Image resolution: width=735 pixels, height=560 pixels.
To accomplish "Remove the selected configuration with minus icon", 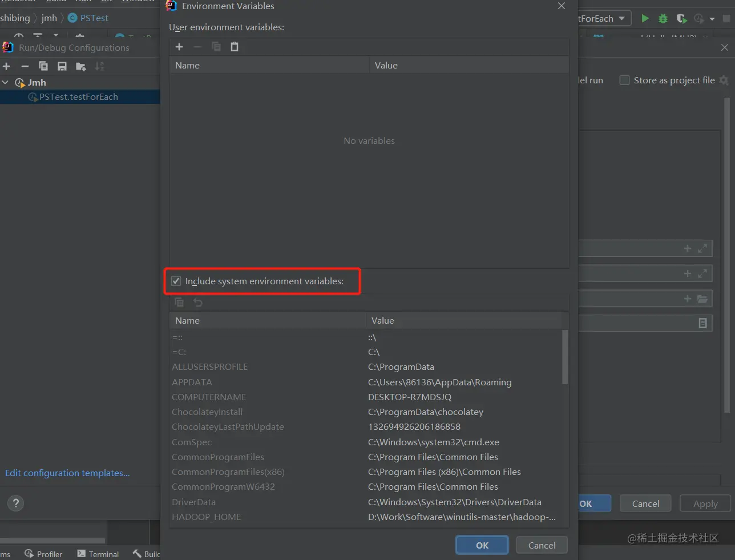I will tap(25, 66).
